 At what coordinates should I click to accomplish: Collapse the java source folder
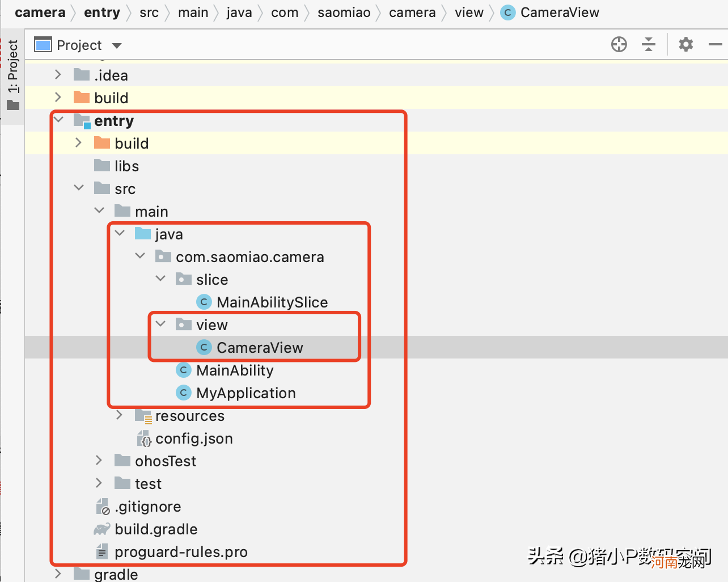click(120, 233)
